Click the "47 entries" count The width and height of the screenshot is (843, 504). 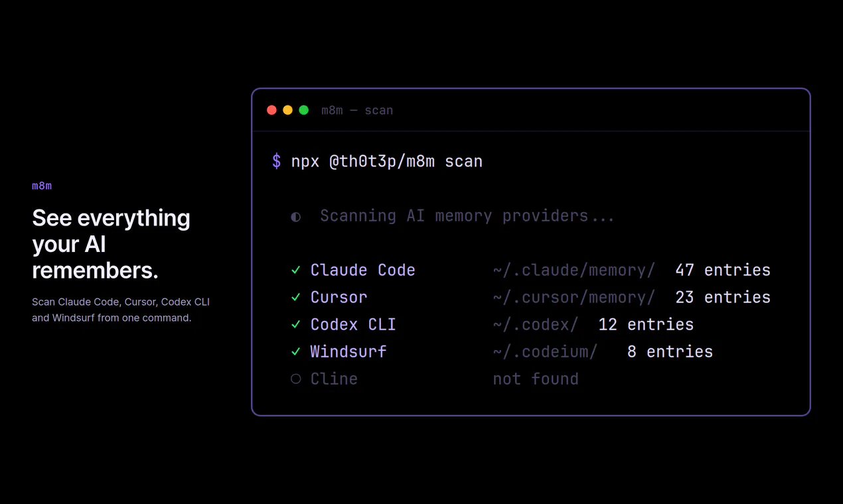tap(723, 270)
